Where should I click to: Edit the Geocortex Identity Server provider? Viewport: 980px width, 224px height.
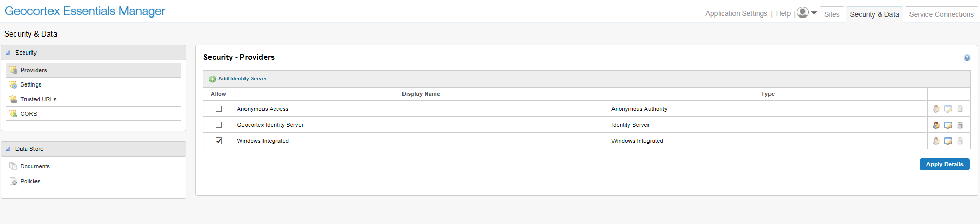[x=948, y=125]
